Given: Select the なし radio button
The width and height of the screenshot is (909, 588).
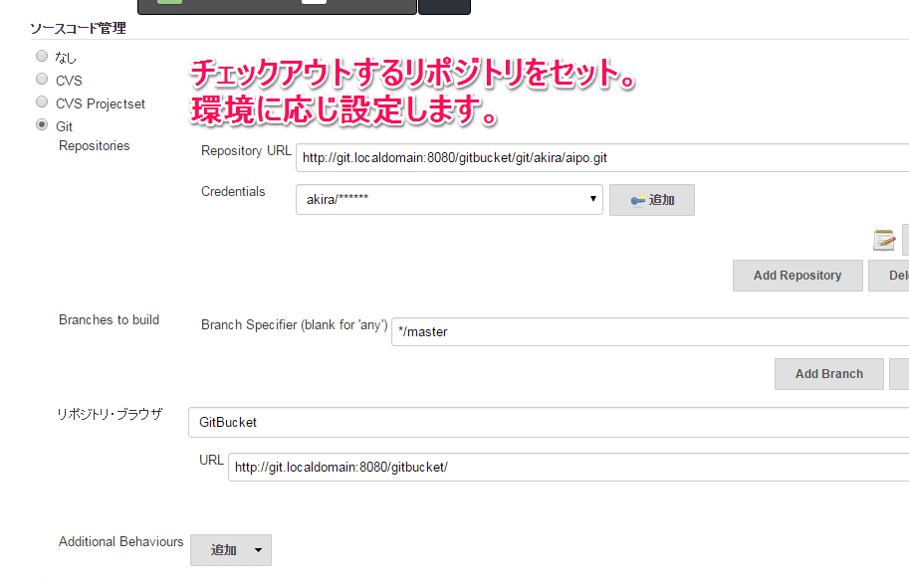Looking at the screenshot, I should tap(42, 57).
